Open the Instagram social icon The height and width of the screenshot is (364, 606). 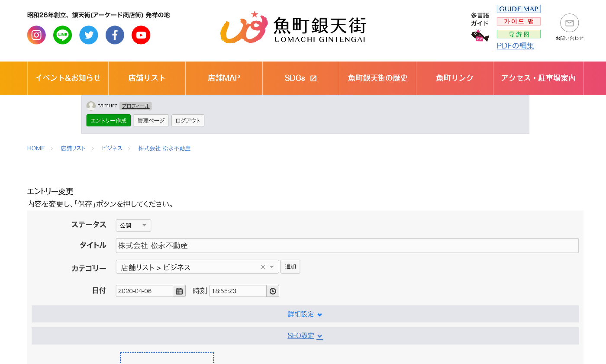(x=36, y=35)
